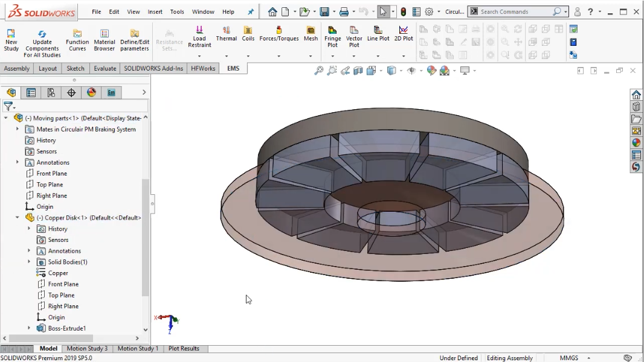Open the Function Curves tool
Viewport: 644px width, 362px height.
77,40
